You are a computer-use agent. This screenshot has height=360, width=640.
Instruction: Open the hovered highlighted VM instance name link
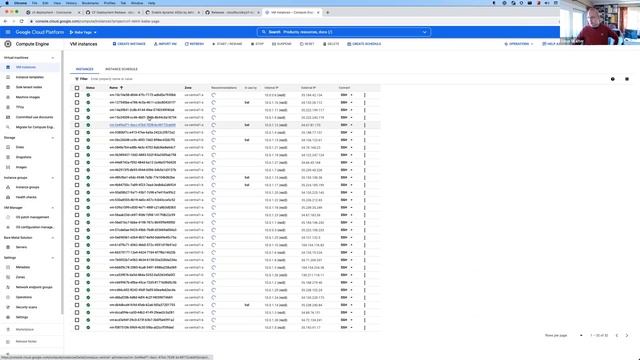tap(142, 125)
